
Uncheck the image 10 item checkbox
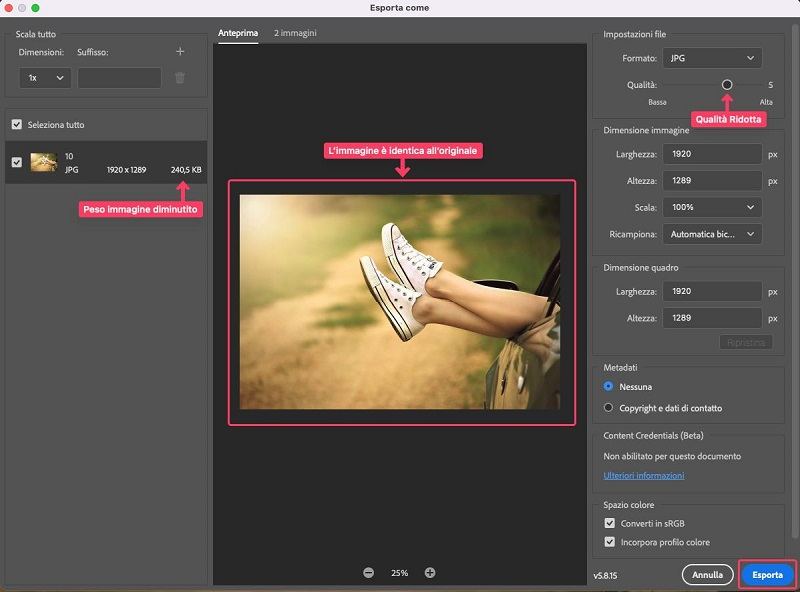(17, 162)
